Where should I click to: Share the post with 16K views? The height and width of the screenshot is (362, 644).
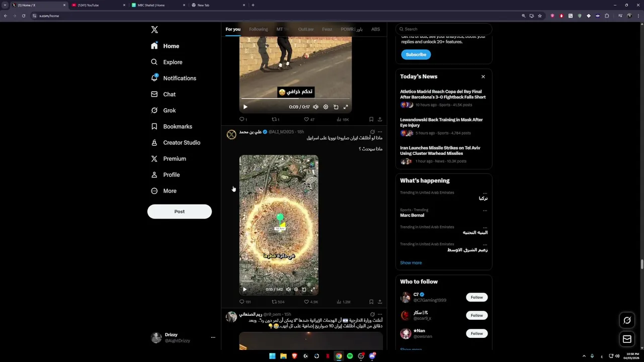click(380, 119)
